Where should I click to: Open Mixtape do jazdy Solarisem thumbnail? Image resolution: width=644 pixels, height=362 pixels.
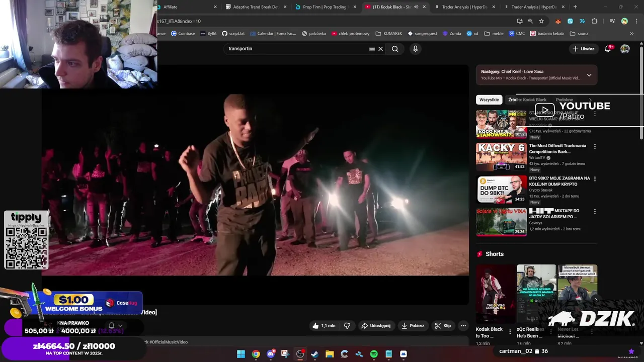point(501,222)
